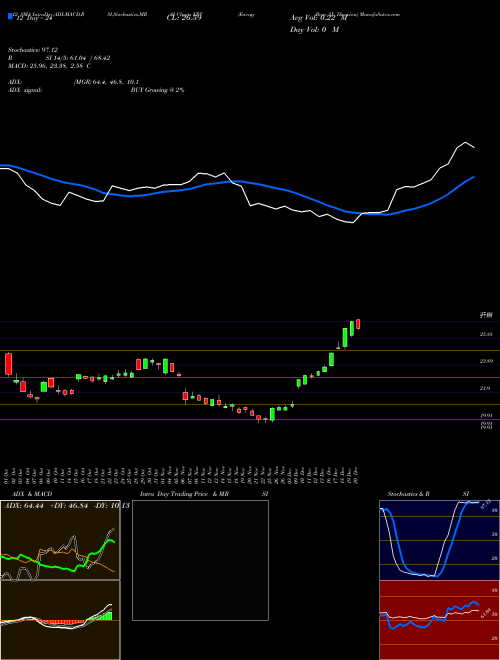Open the ADX line chart panel
The width and height of the screenshot is (500, 660).
(x=60, y=540)
